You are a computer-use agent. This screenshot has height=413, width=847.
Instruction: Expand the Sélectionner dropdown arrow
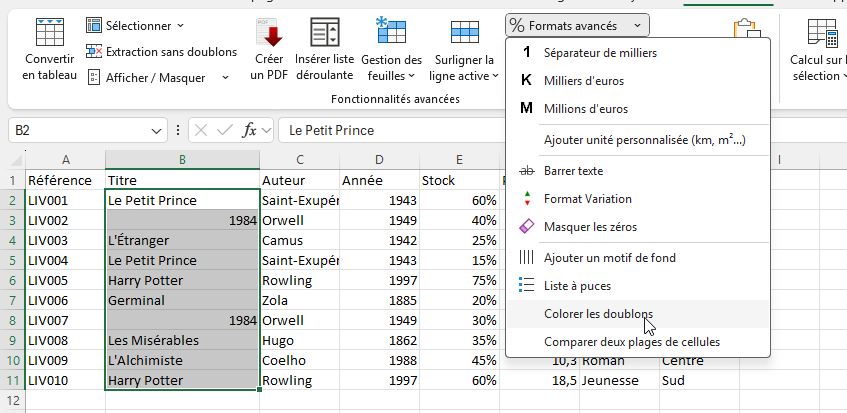(180, 25)
